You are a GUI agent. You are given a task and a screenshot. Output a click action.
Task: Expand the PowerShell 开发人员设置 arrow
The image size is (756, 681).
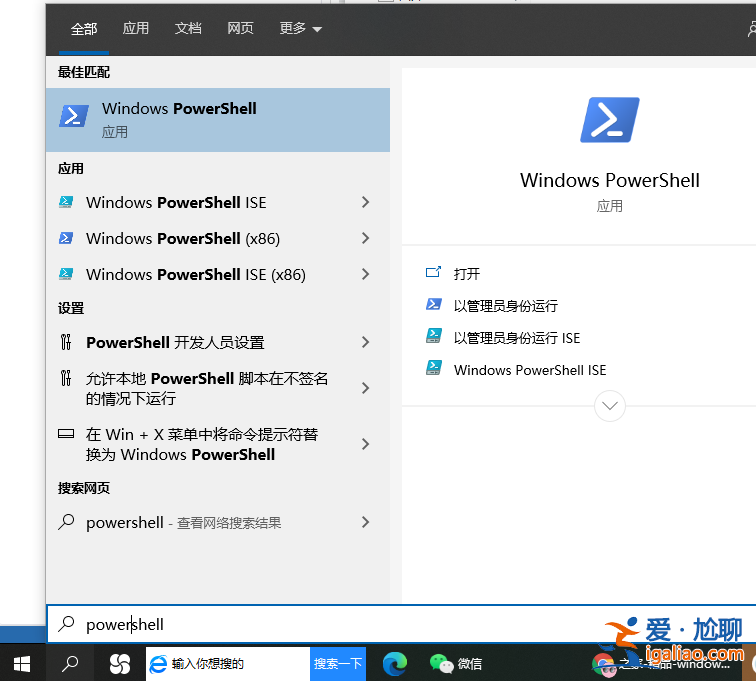pos(365,342)
